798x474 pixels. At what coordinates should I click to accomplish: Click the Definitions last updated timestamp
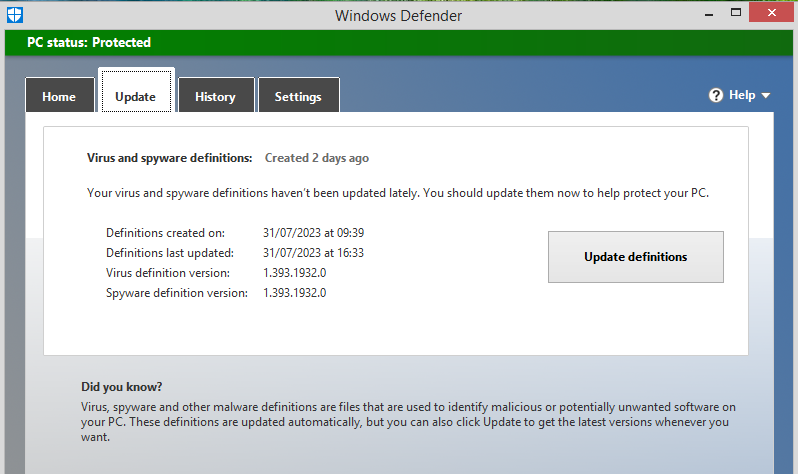313,253
